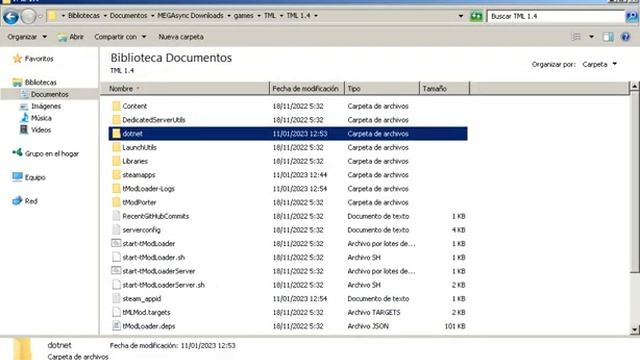Click in the Buscar TML 1.4 search field
Screen dimensions: 640x360
[x=556, y=16]
